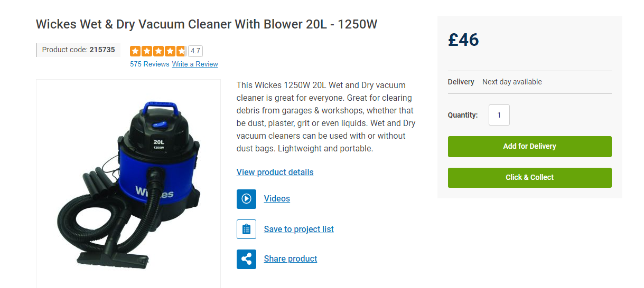Click the Share product icon
This screenshot has height=288, width=644.
[246, 259]
